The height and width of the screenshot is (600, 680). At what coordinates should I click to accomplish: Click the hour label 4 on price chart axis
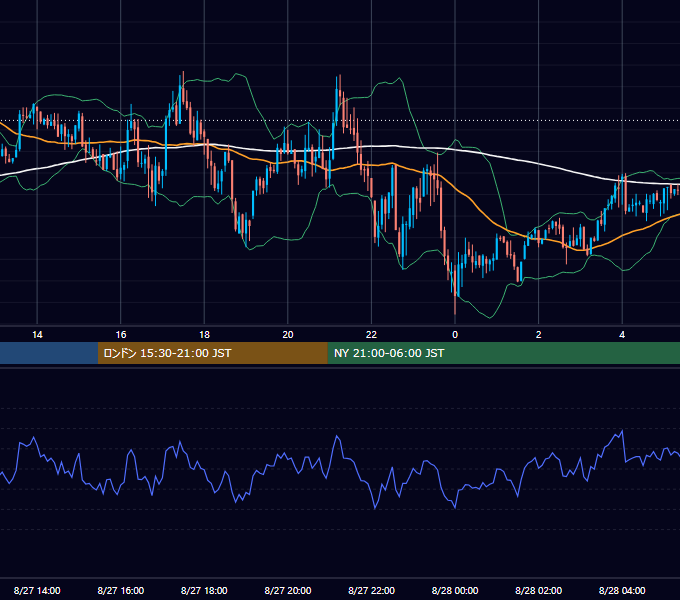pos(622,335)
